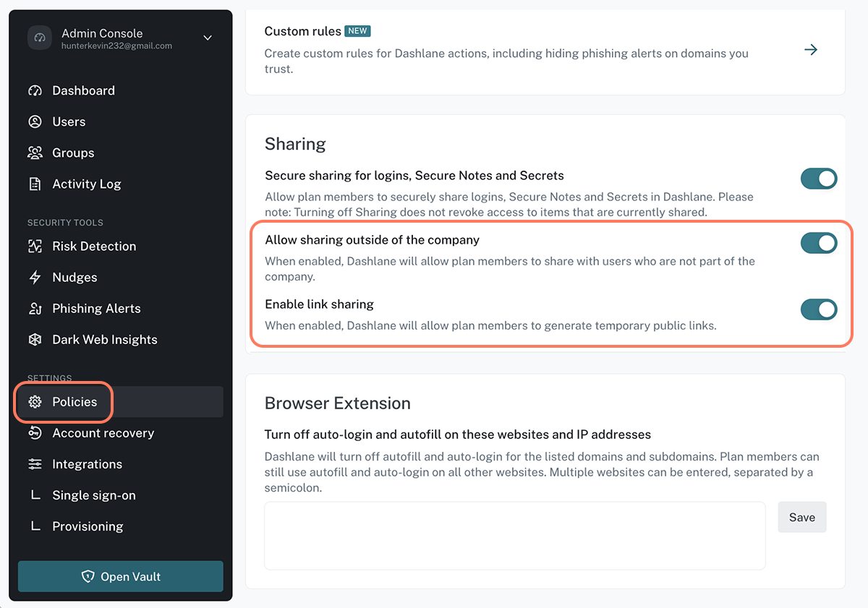Screen dimensions: 868x608
Task: Click the Integrations sliders icon
Action: 35,464
